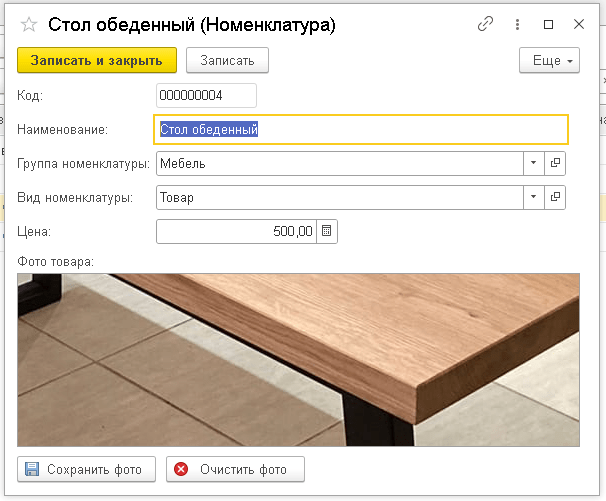Maximize the Номенклатура window
The image size is (606, 501).
click(x=548, y=25)
